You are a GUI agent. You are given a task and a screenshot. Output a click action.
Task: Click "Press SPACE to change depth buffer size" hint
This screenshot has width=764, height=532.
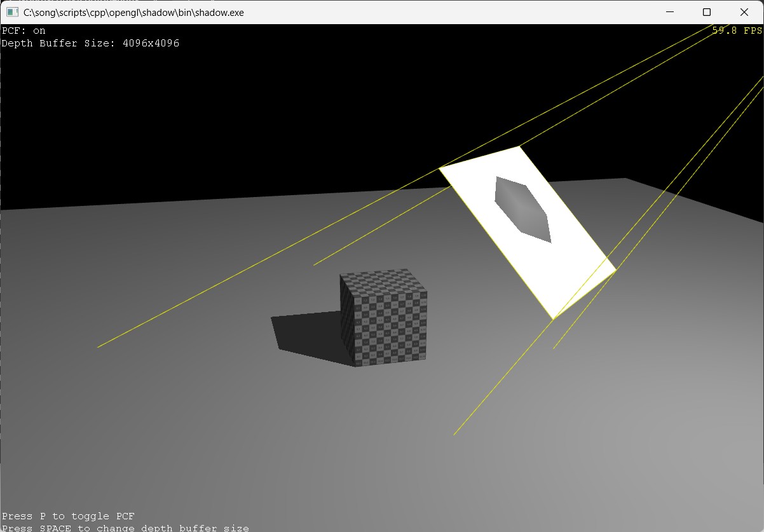pos(125,528)
